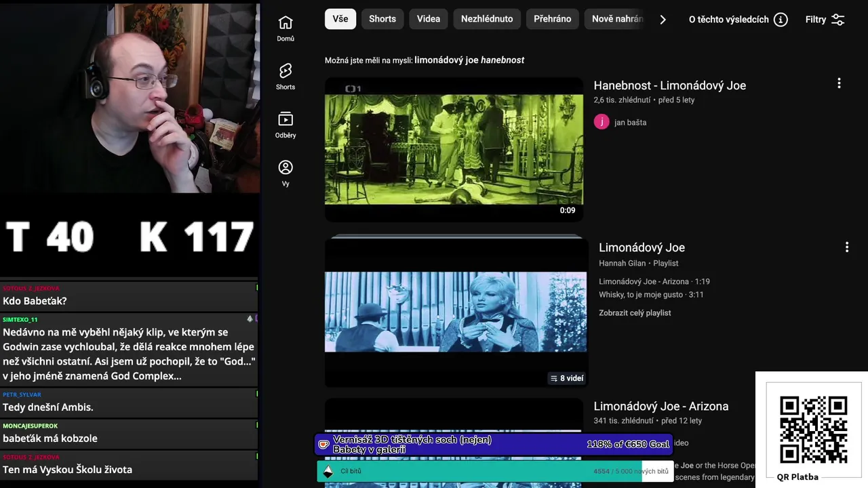The height and width of the screenshot is (488, 868).
Task: Expand more filter chips with right arrow
Action: pos(663,20)
